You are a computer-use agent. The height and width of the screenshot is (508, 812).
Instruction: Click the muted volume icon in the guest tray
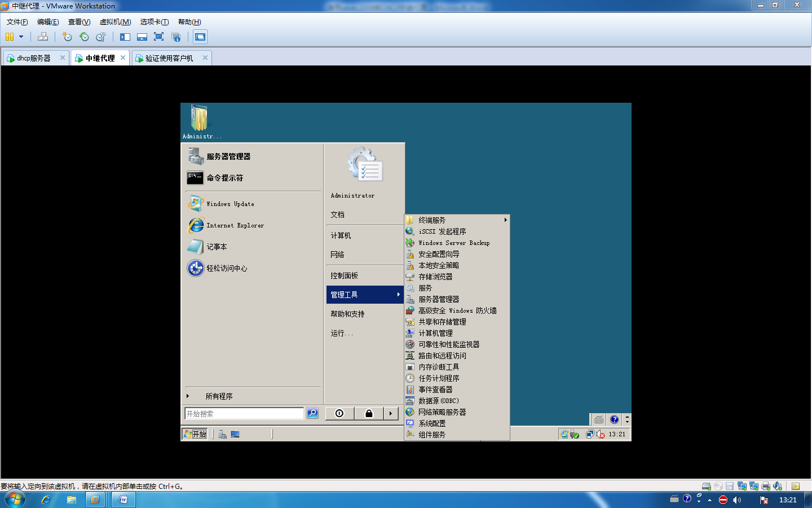601,434
